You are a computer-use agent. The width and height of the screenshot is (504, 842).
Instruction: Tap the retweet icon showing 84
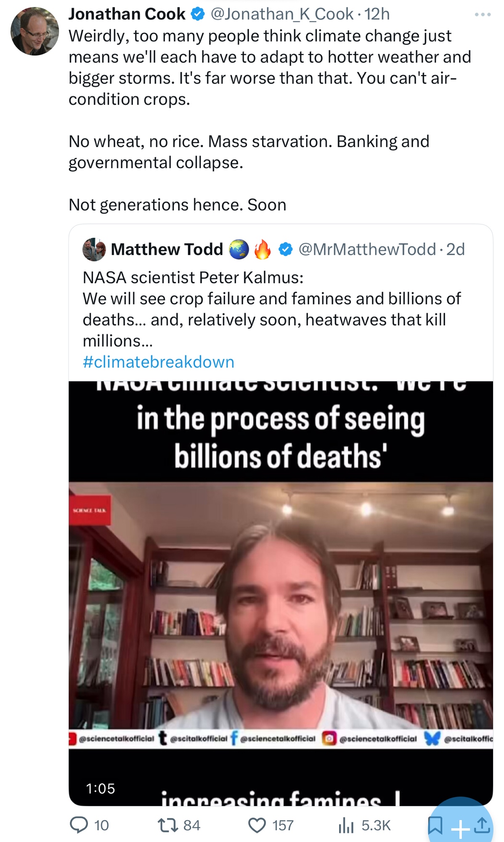pyautogui.click(x=168, y=825)
